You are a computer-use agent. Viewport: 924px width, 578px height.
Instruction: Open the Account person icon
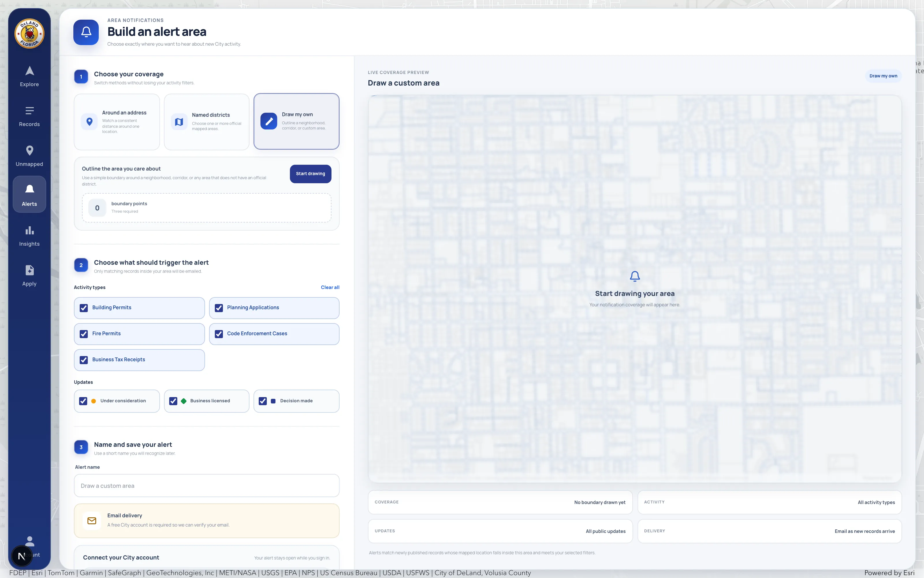tap(30, 541)
